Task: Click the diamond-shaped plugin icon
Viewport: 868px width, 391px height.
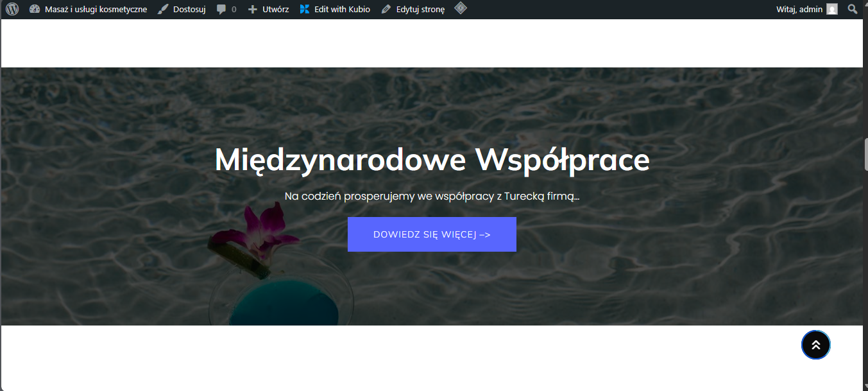Action: (x=461, y=9)
